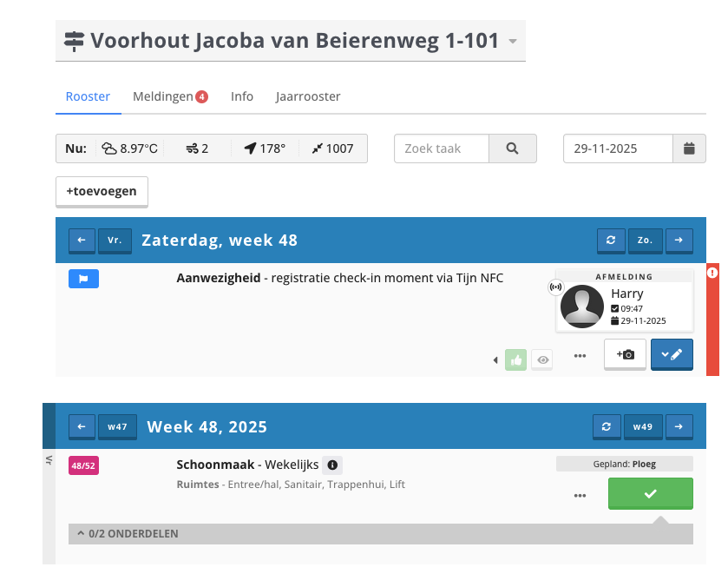Toggle the green thumbs-up approval
The image size is (728, 587).
pos(516,359)
